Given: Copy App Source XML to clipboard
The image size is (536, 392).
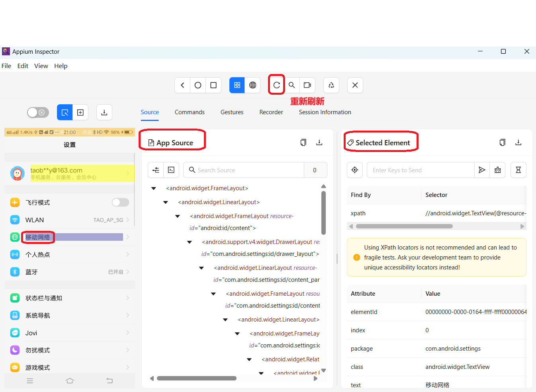Looking at the screenshot, I should pos(303,142).
